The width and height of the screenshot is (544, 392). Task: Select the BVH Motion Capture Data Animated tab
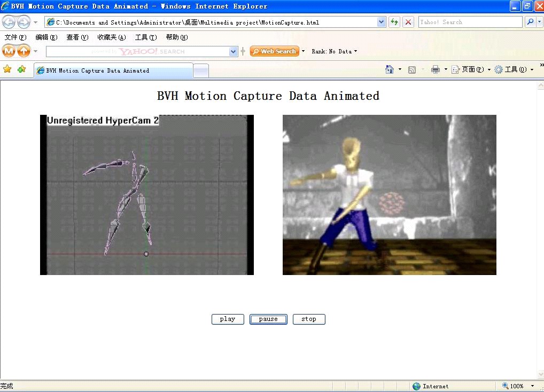113,70
